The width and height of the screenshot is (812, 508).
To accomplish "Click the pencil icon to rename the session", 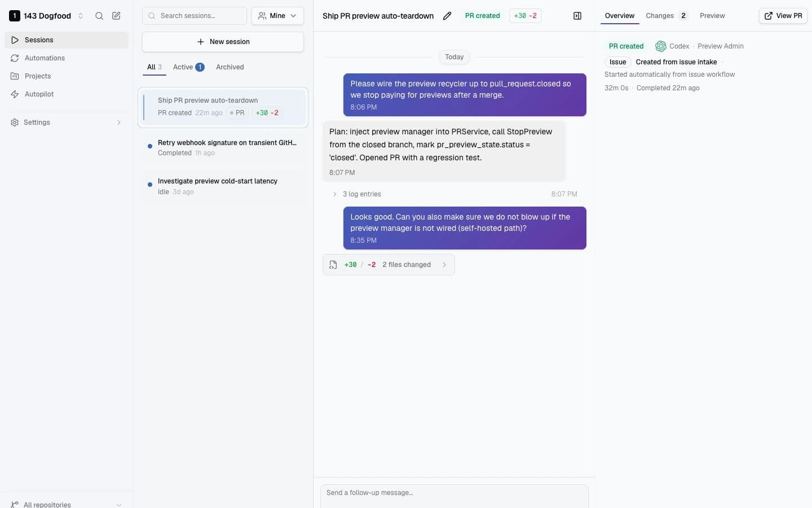I will tap(447, 16).
